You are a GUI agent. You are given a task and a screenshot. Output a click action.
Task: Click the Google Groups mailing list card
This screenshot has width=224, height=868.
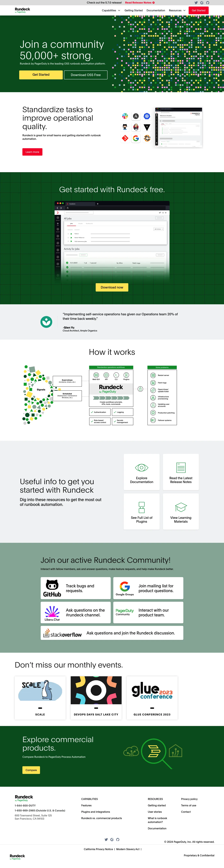pos(148,588)
